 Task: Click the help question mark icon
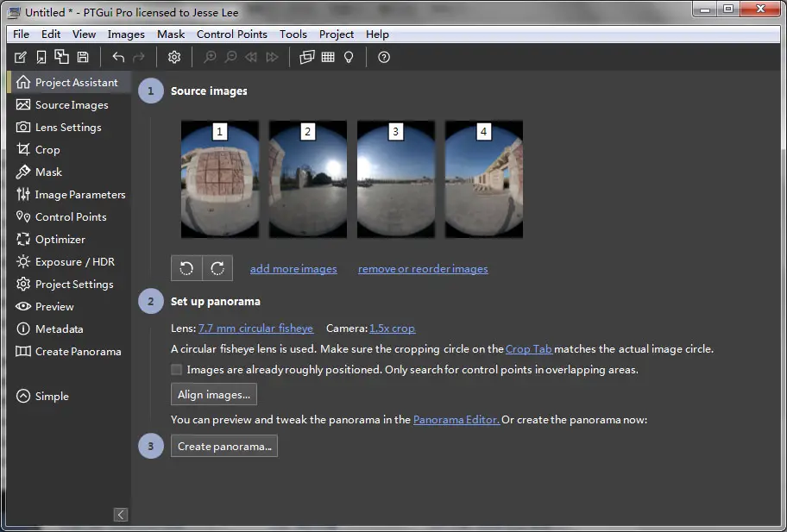384,57
